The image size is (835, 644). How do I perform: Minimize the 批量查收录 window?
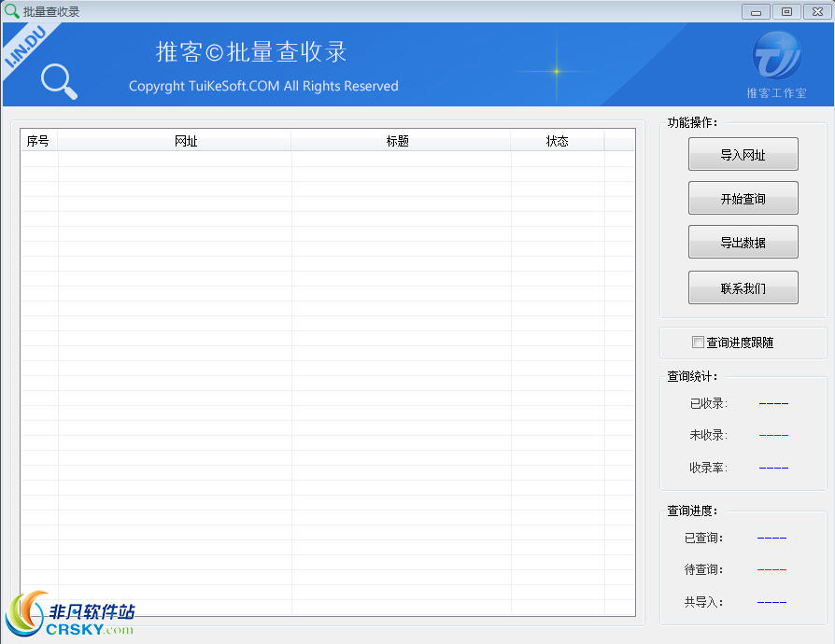pos(756,12)
